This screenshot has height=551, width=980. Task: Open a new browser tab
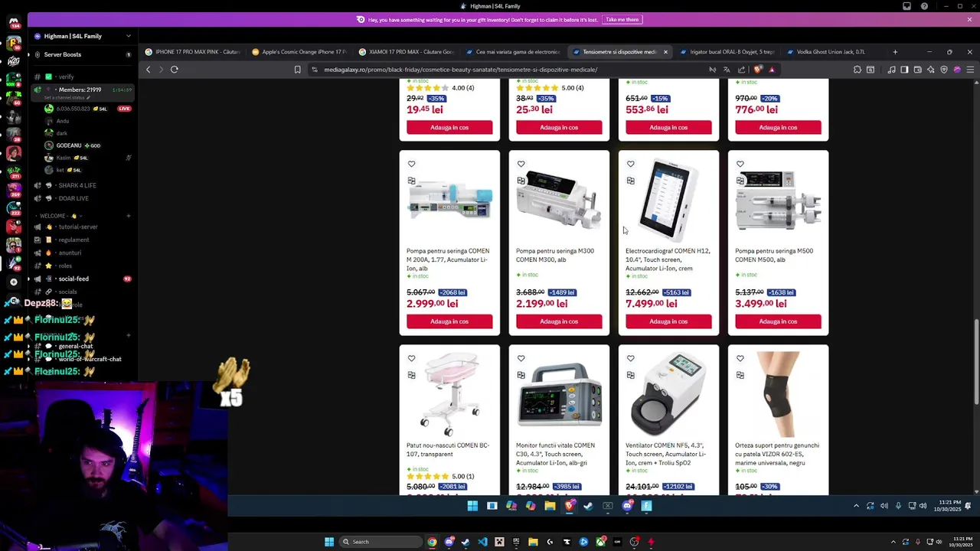coord(895,52)
